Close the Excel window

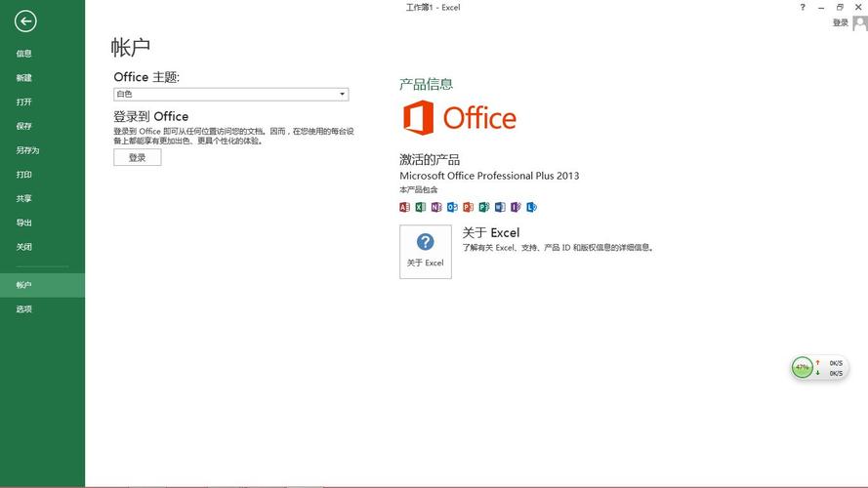[858, 7]
